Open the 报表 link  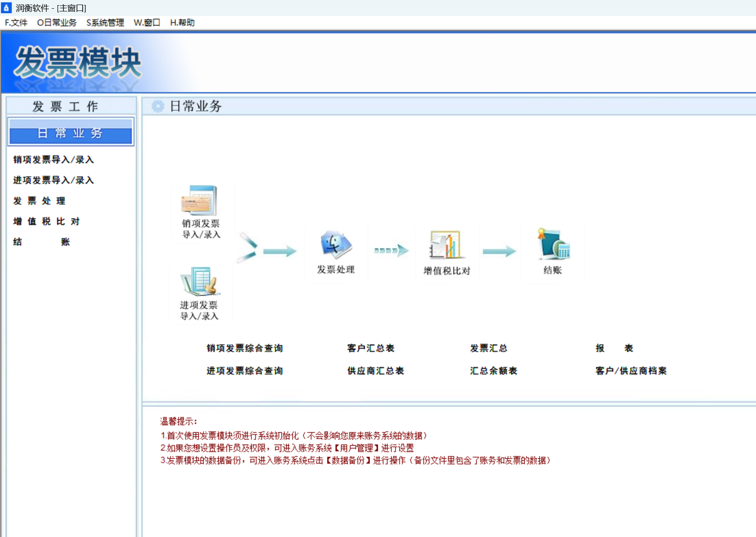point(614,348)
